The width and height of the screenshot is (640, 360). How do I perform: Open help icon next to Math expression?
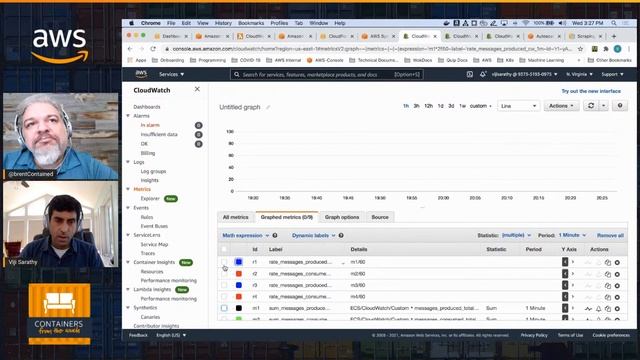point(275,236)
